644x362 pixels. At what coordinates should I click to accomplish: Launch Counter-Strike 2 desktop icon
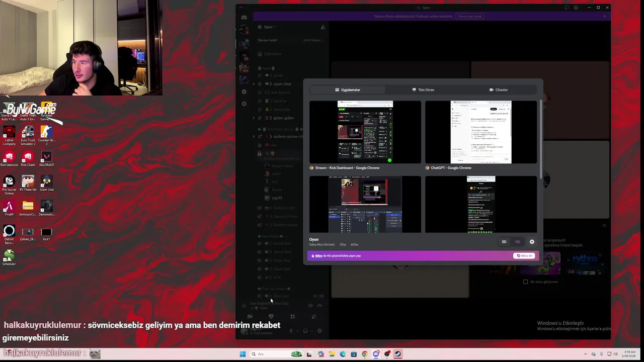click(46, 136)
